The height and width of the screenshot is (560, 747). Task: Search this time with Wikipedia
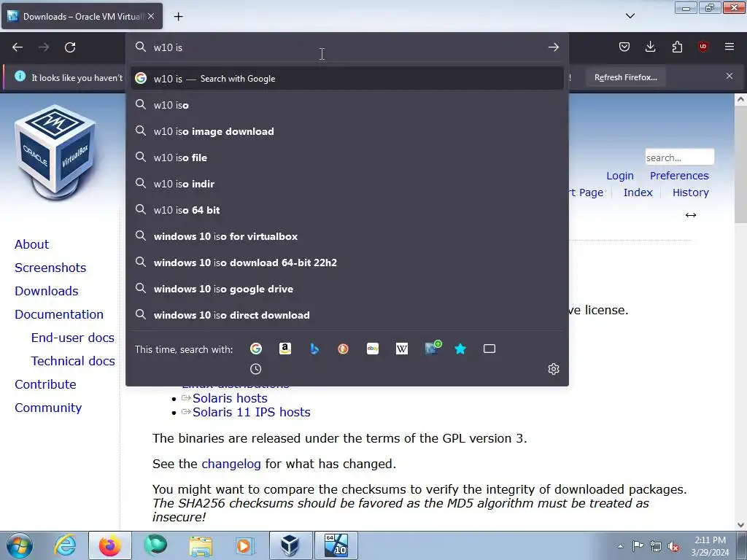(402, 349)
